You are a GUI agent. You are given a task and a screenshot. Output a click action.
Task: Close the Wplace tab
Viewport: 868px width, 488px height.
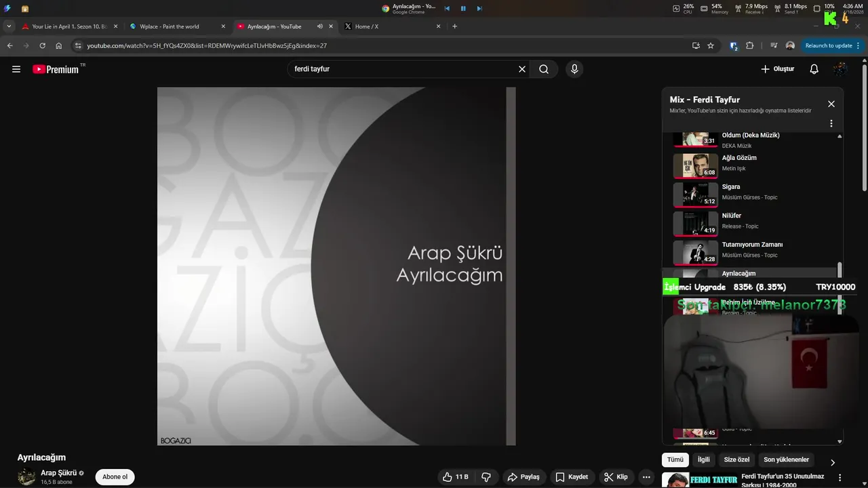(223, 26)
